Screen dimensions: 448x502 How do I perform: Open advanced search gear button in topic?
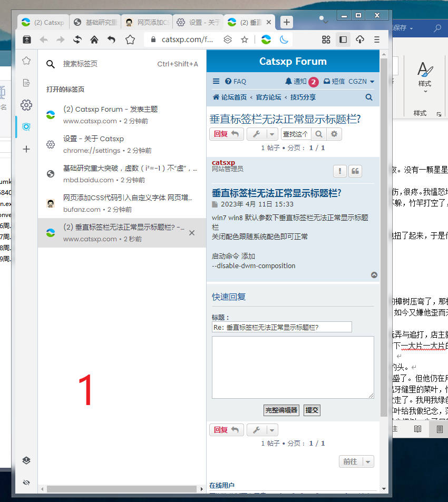(334, 134)
